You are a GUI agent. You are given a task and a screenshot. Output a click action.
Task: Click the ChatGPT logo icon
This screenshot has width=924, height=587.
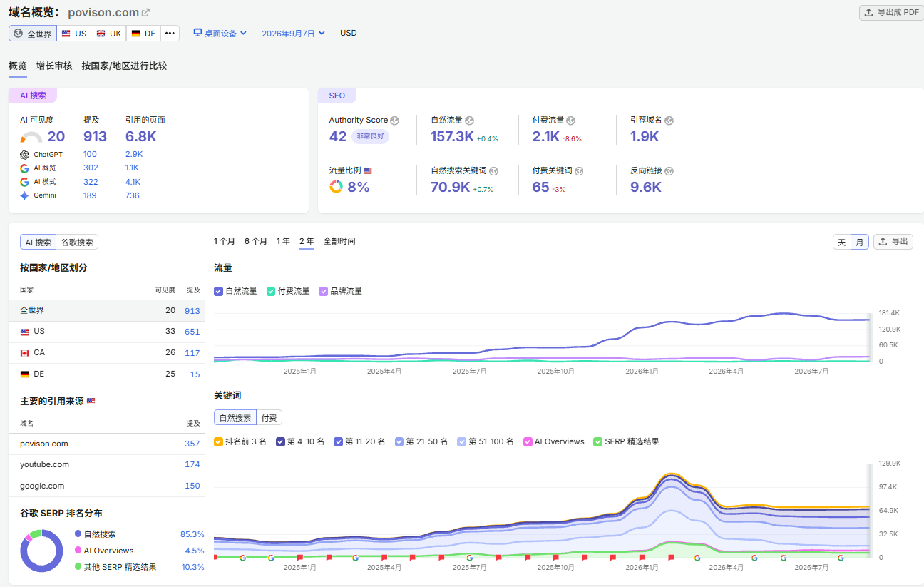tap(25, 155)
